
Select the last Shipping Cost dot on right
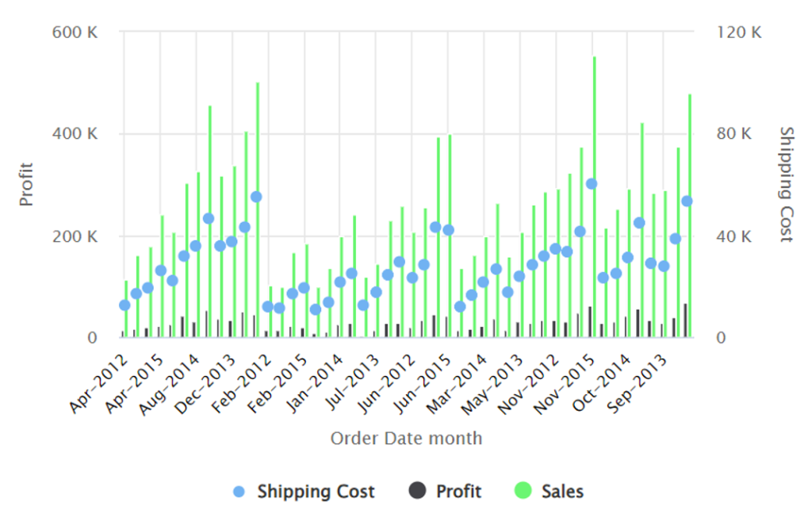687,201
